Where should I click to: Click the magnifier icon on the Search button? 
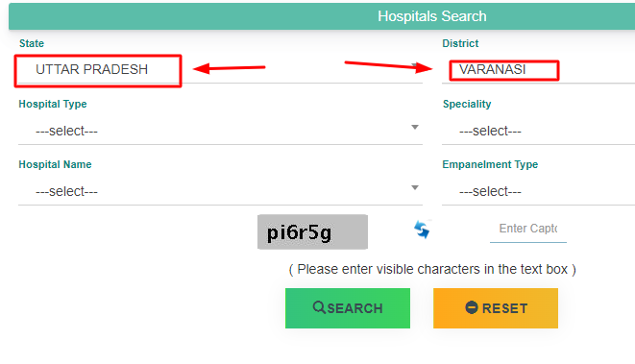(319, 307)
